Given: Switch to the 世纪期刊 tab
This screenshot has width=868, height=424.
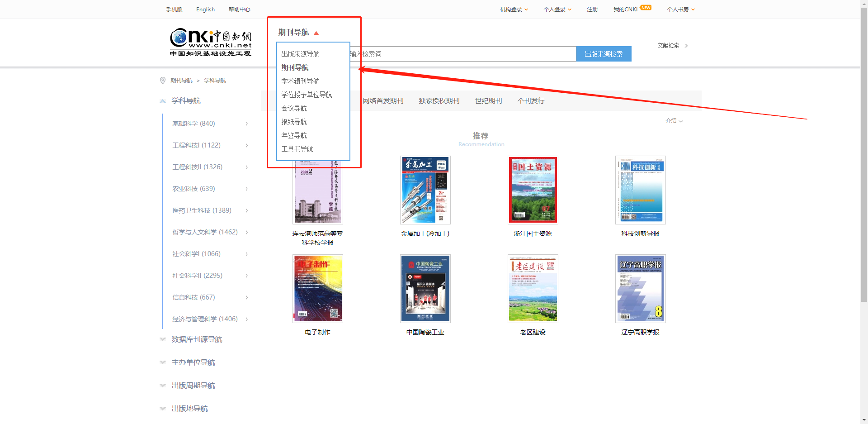Looking at the screenshot, I should (488, 100).
